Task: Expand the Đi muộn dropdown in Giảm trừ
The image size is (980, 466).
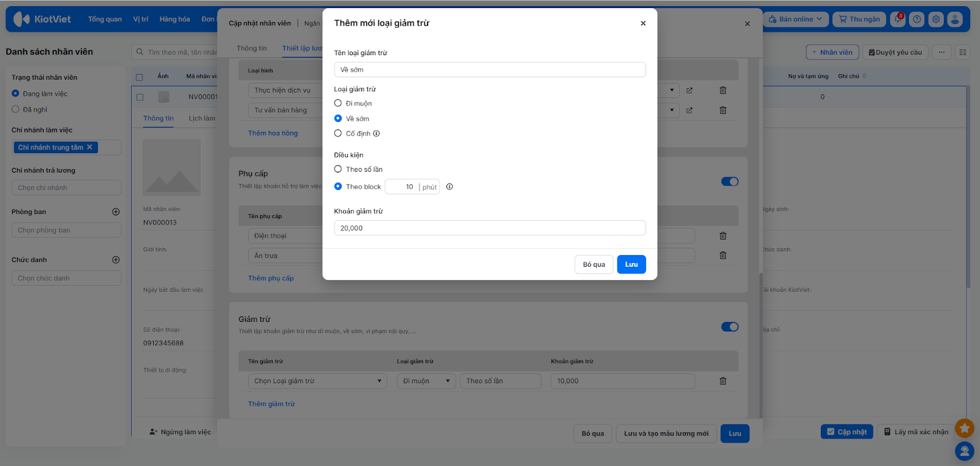Action: point(426,381)
